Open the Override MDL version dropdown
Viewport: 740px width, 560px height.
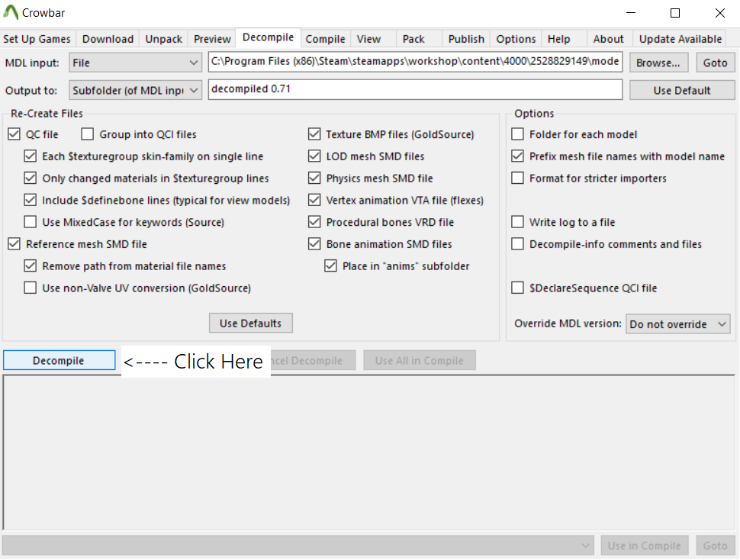click(677, 324)
